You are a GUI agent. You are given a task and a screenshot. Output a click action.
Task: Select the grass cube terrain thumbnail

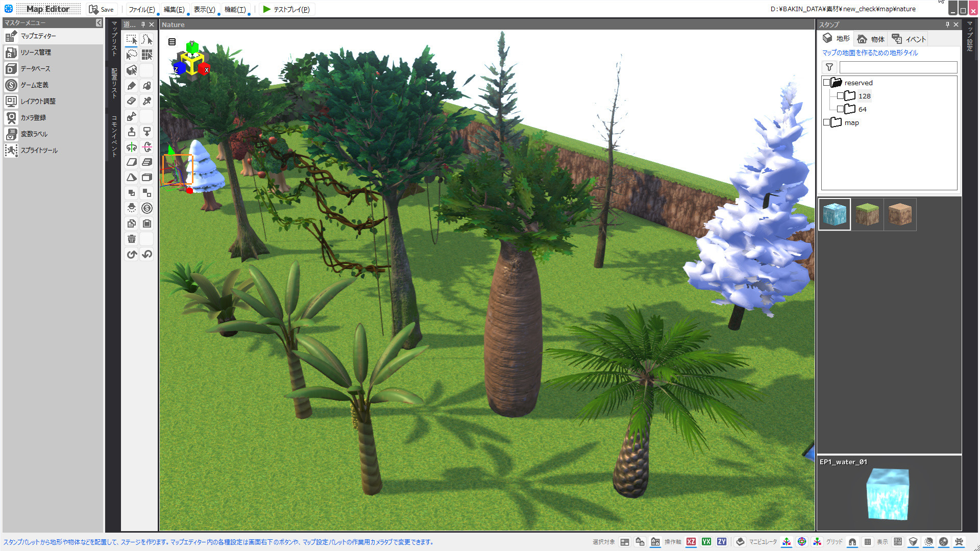pos(867,214)
